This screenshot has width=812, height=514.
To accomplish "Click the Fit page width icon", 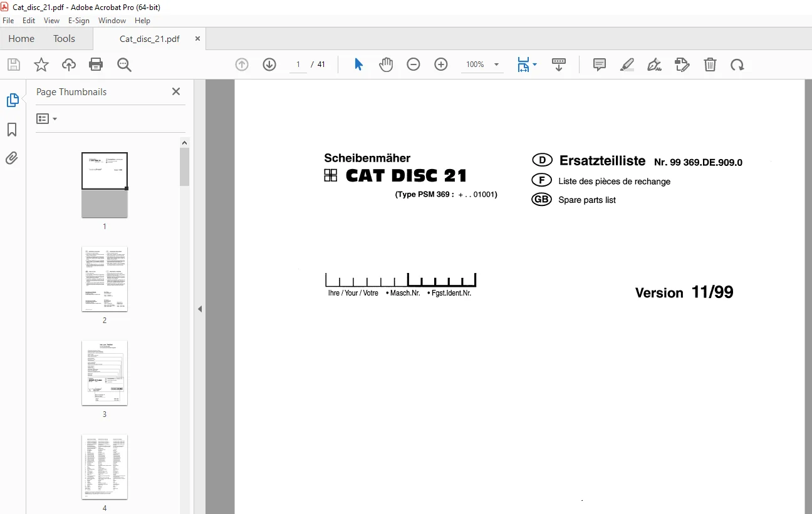I will pyautogui.click(x=523, y=64).
